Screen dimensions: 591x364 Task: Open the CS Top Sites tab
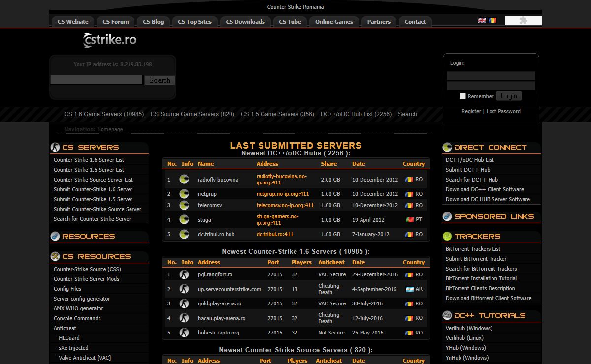tap(195, 22)
